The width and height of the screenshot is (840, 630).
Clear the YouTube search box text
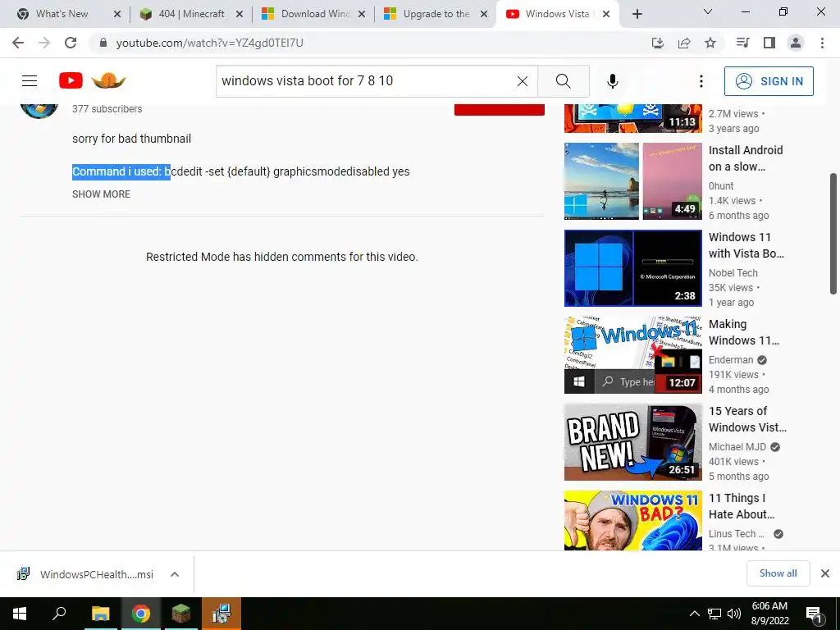[x=523, y=81]
